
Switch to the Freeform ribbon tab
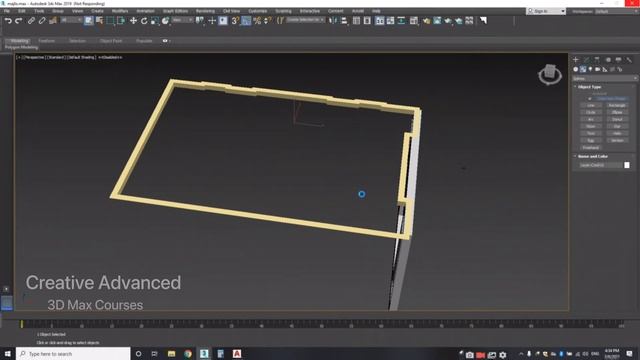tap(46, 41)
